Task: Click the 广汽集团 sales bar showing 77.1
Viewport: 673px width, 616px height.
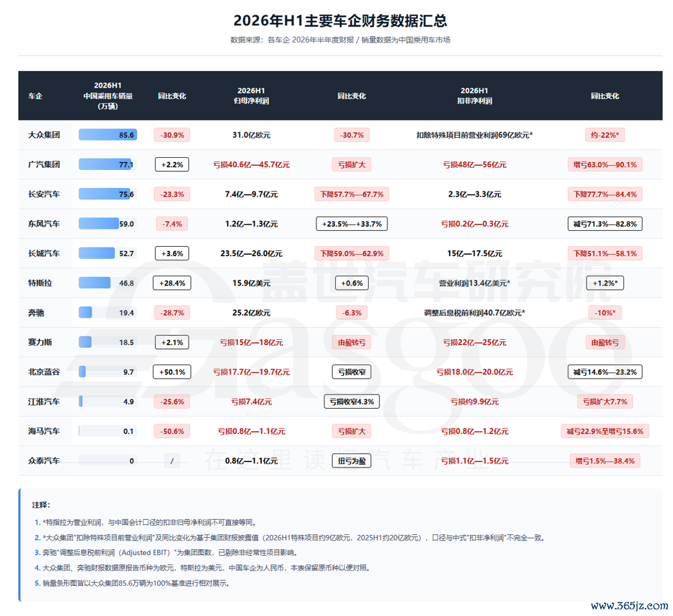Action: [108, 165]
